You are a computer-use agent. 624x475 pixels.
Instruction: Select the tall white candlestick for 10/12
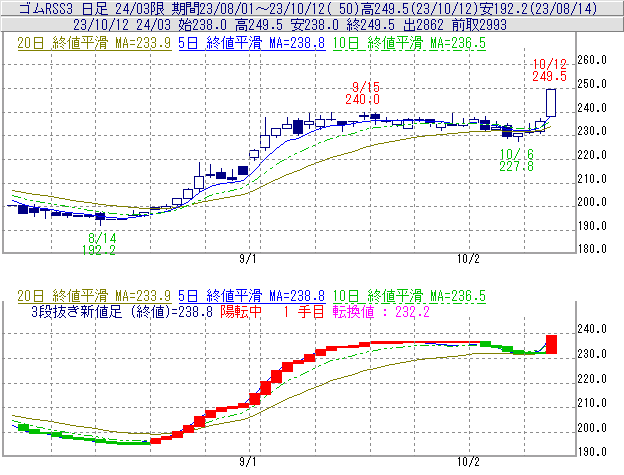tap(551, 103)
